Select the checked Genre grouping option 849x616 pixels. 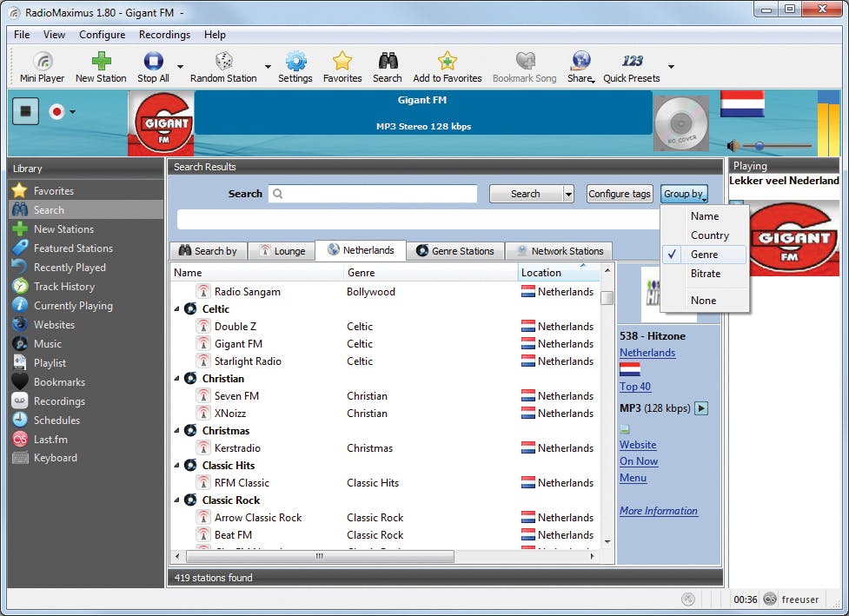(705, 255)
